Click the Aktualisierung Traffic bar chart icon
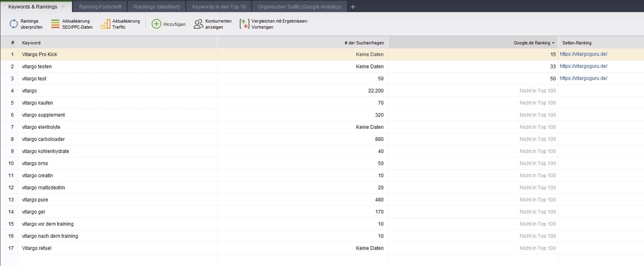Viewport: 644px width, 266px height. point(105,24)
